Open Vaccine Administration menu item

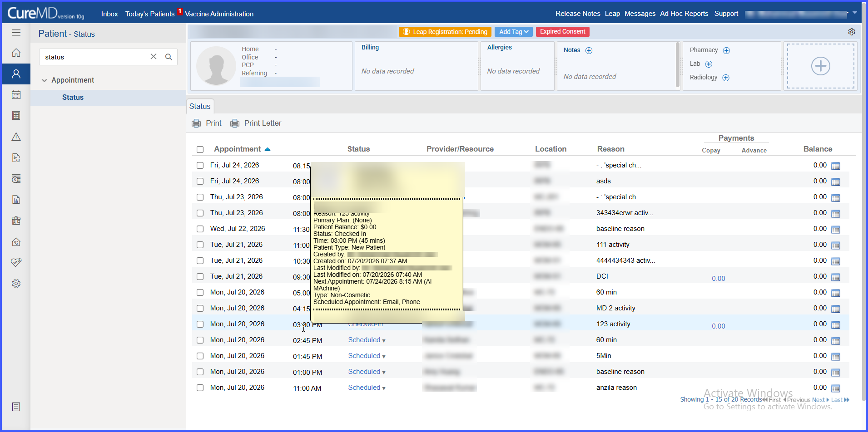pos(219,14)
